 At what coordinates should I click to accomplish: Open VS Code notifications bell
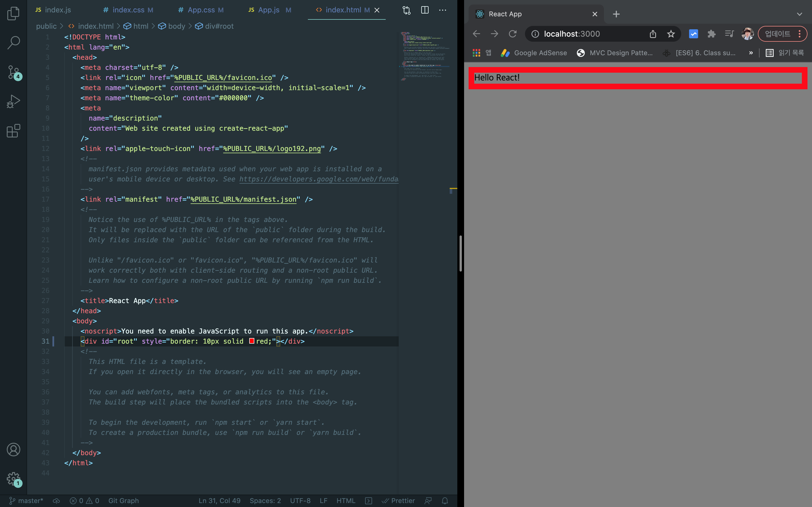[x=445, y=501]
